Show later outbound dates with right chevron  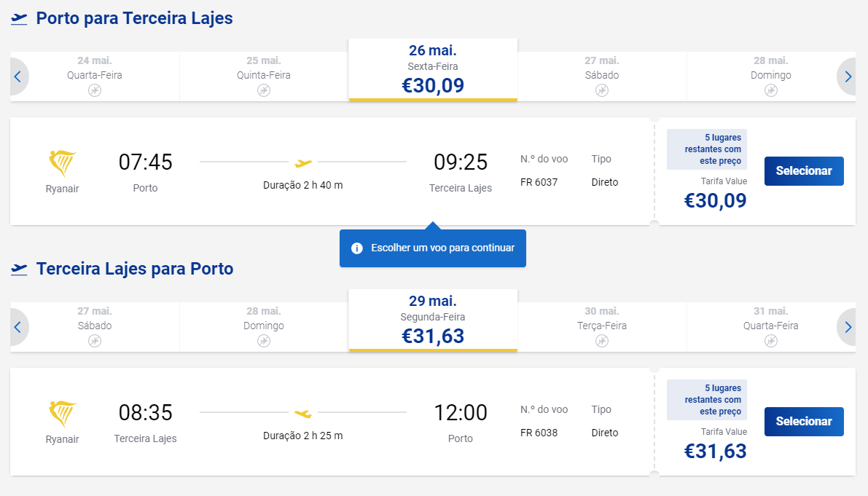coord(847,76)
